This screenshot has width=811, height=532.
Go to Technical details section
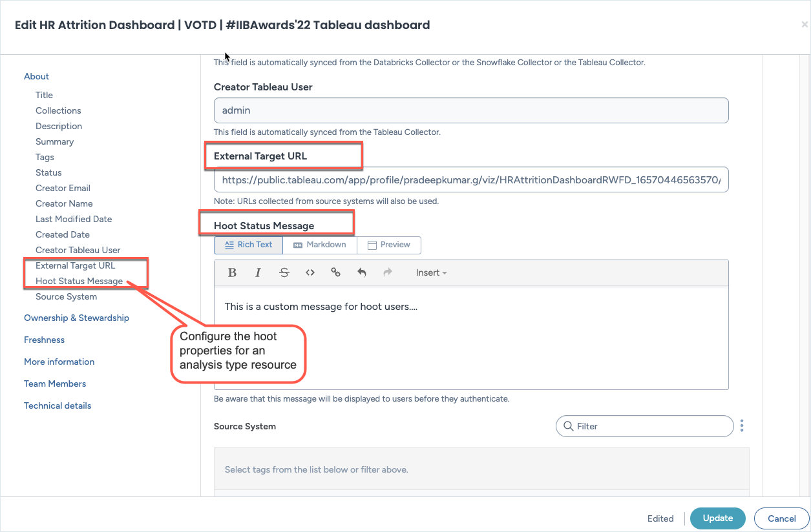[58, 405]
